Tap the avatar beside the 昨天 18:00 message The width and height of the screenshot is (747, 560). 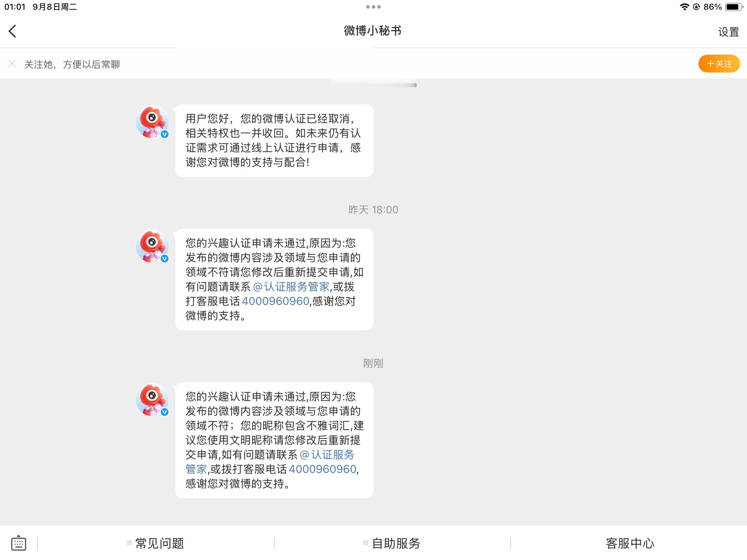coord(152,246)
